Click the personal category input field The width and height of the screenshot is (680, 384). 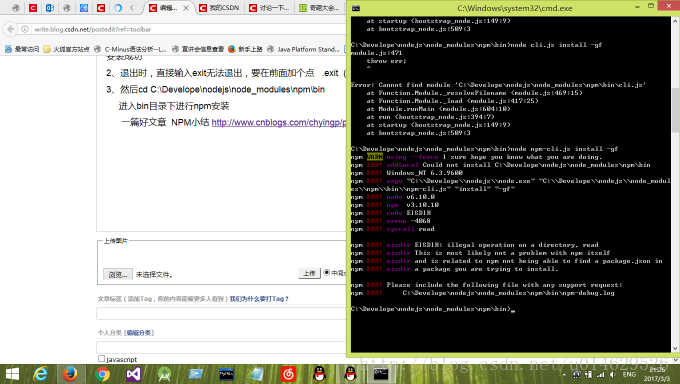[x=221, y=347]
